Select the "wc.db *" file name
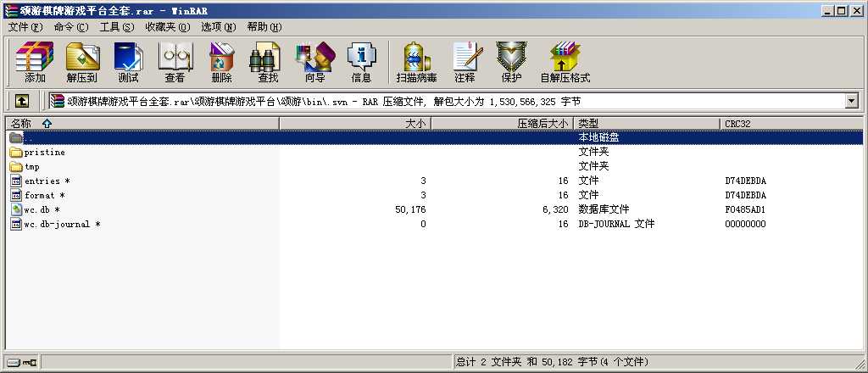 (42, 209)
